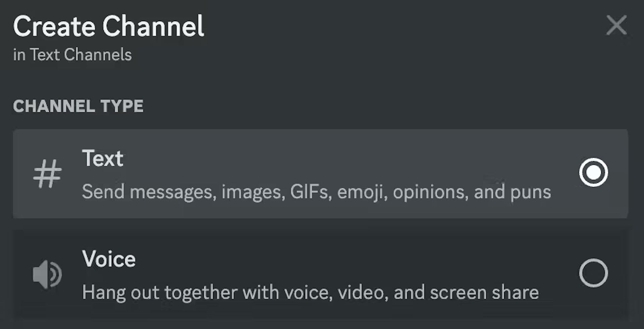
Task: Click the CHANNEL TYPE section heading
Action: point(78,106)
